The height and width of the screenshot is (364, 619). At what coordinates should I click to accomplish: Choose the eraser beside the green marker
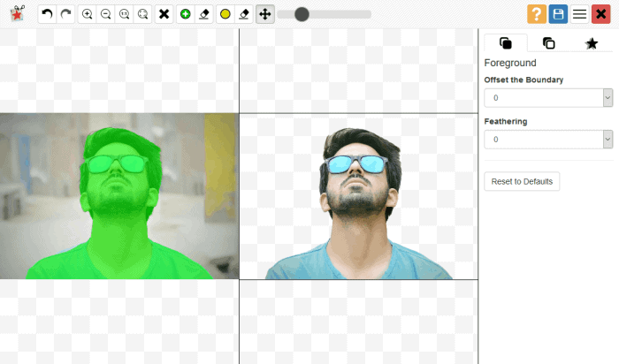pyautogui.click(x=204, y=15)
